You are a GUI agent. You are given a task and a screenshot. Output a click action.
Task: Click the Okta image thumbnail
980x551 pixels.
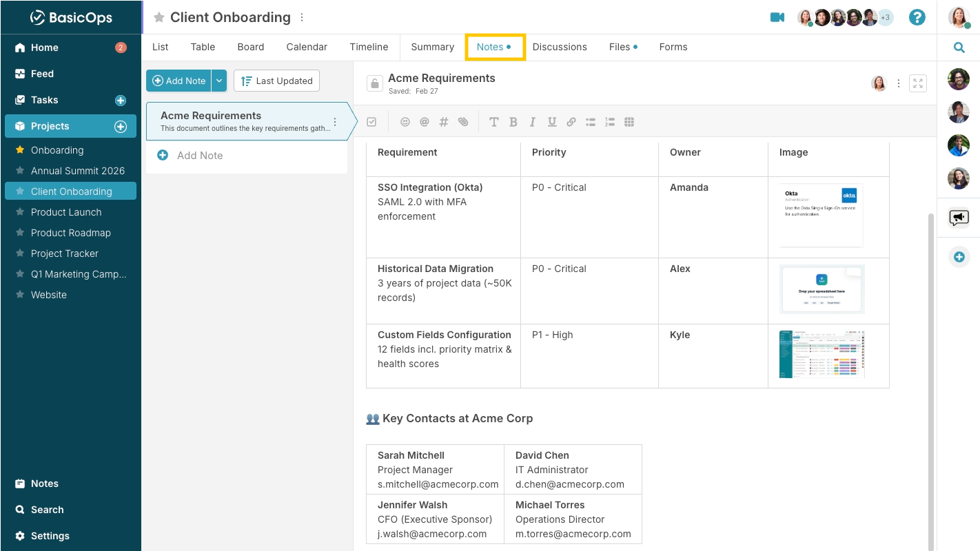click(821, 216)
